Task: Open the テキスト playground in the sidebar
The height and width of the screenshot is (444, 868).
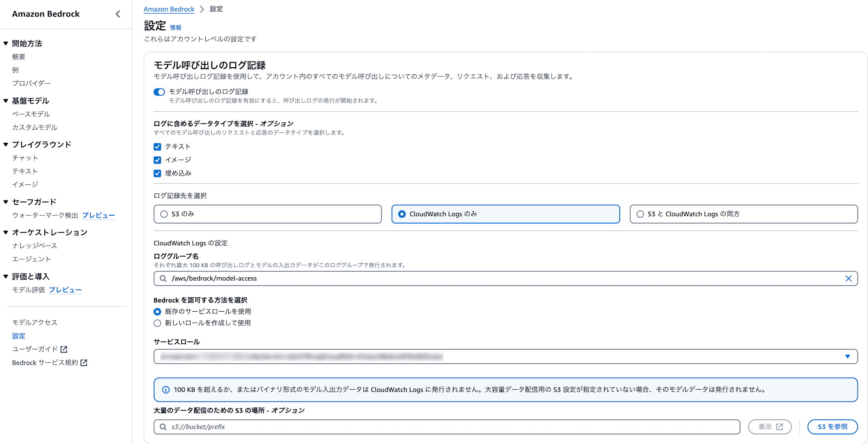Action: (x=25, y=171)
